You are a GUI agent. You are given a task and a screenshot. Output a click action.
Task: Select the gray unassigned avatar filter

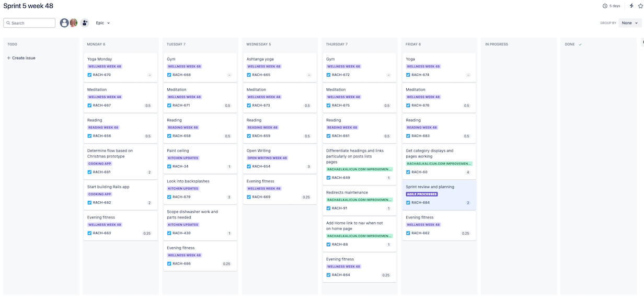(x=64, y=23)
